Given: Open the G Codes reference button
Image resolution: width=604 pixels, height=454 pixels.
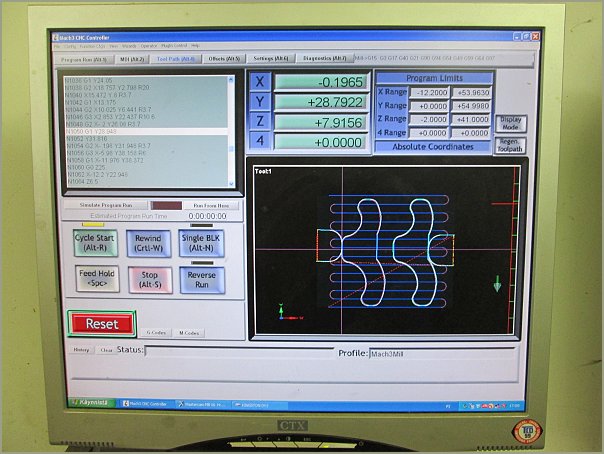Looking at the screenshot, I should 156,332.
